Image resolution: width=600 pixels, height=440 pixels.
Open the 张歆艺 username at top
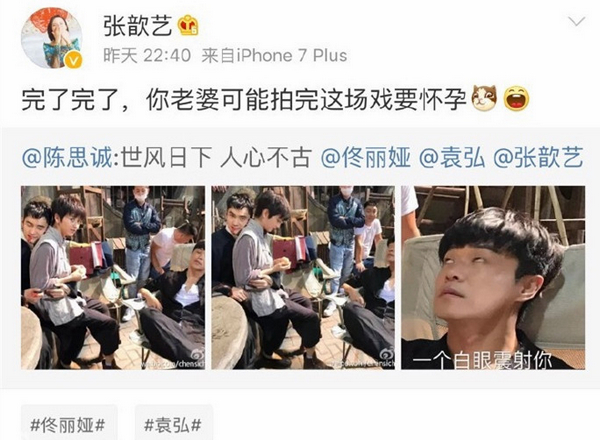point(138,26)
